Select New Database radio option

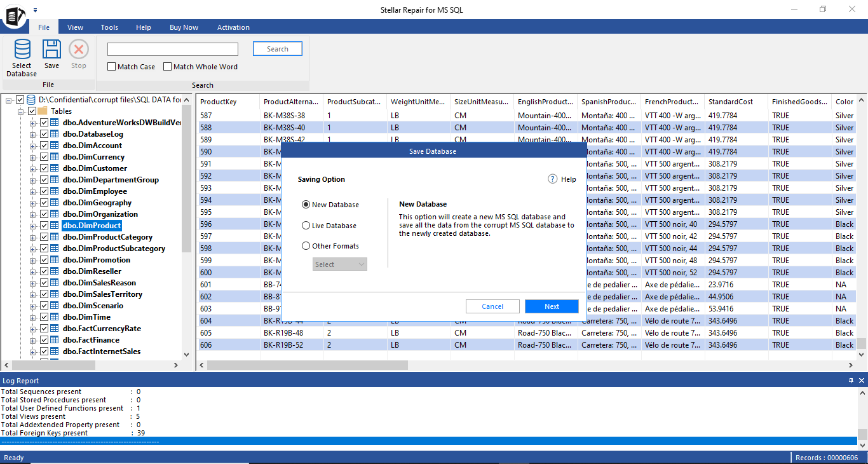coord(306,205)
